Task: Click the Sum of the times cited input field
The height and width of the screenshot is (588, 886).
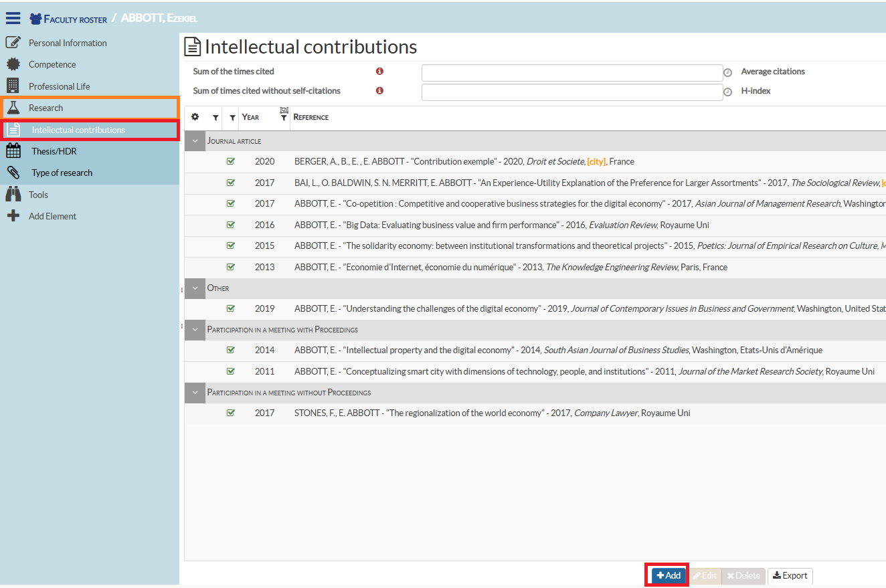Action: tap(572, 72)
